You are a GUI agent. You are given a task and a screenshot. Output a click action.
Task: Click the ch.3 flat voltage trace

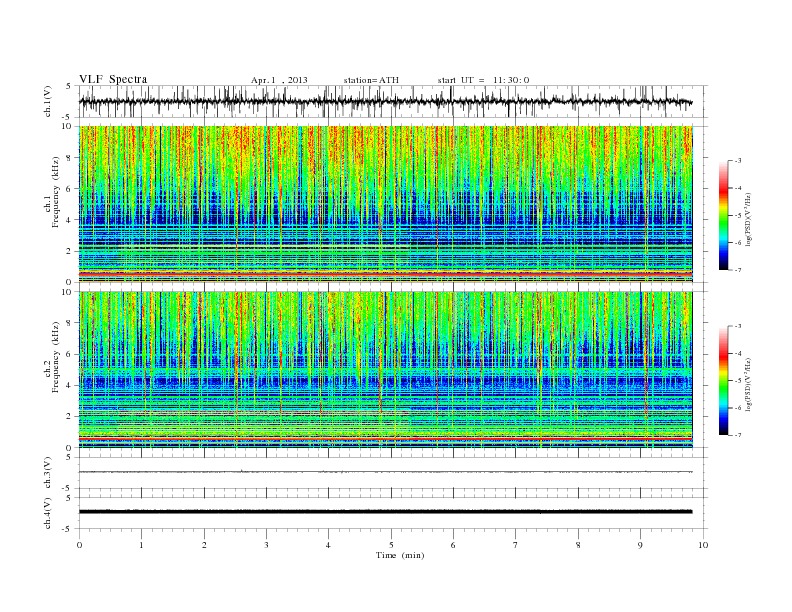pyautogui.click(x=385, y=472)
